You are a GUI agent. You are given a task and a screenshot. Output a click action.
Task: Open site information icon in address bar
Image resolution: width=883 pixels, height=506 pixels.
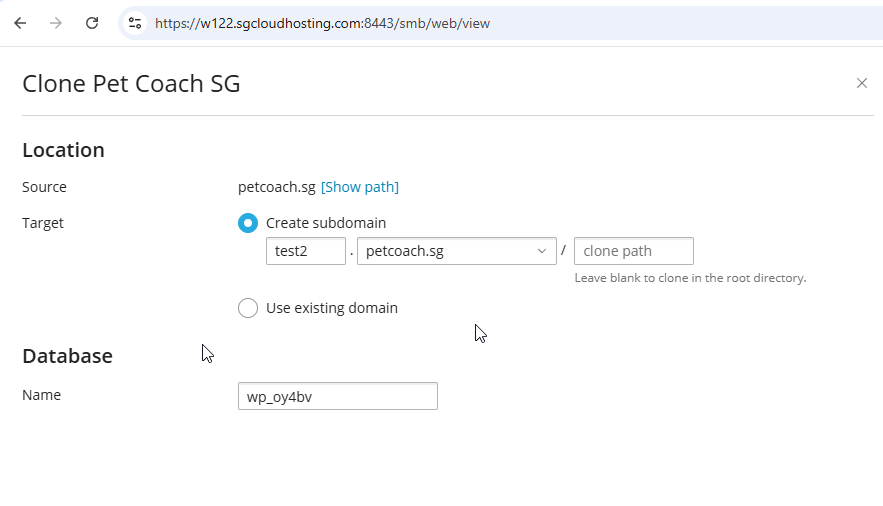(135, 23)
